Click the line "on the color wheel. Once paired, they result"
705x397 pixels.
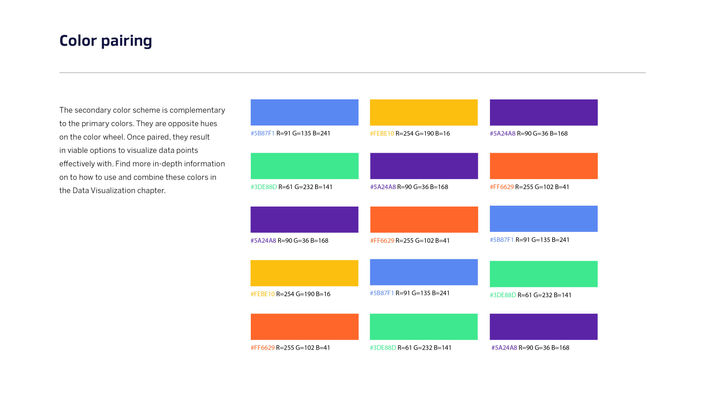tap(134, 137)
